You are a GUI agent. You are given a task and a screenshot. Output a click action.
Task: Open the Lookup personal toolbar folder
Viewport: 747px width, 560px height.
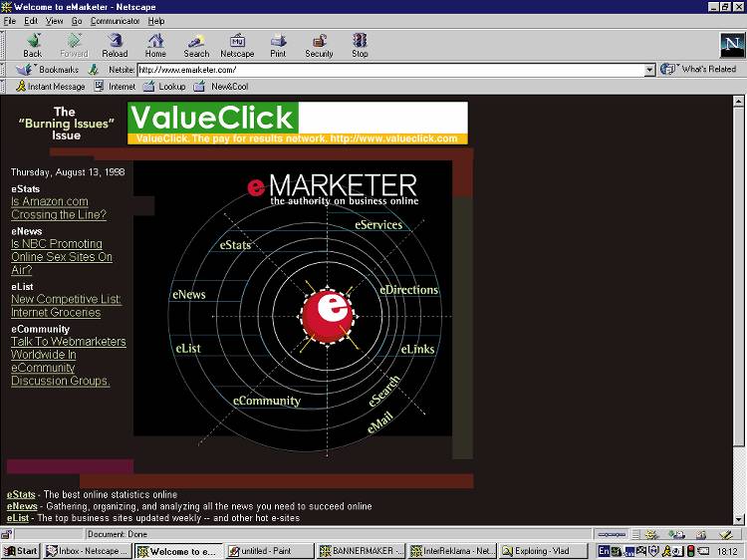164,87
